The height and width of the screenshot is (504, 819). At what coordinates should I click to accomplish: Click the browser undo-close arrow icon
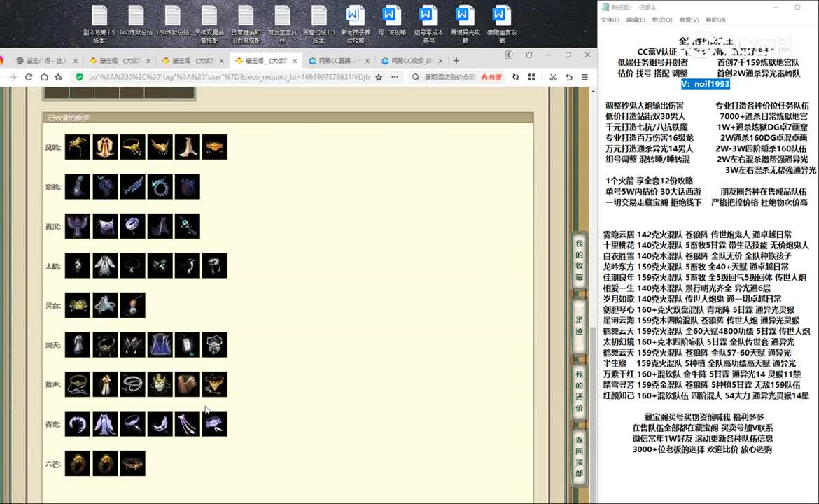[x=569, y=77]
